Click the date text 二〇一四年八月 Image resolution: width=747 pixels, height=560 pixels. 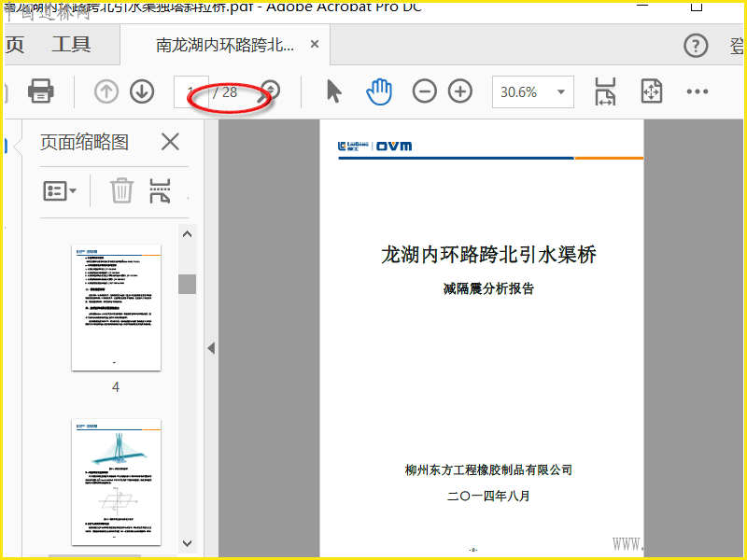tap(488, 496)
